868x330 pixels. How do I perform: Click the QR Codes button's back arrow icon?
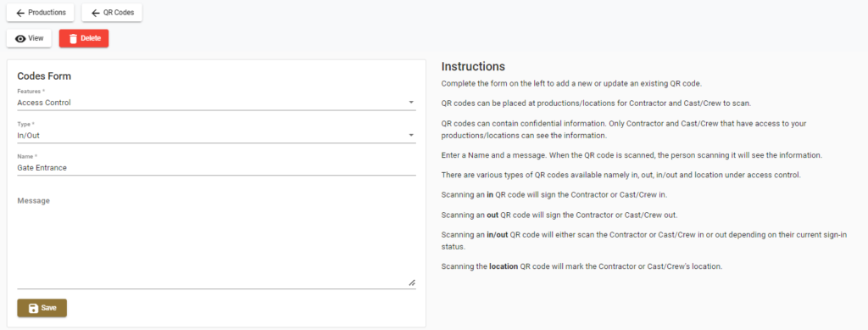click(96, 13)
